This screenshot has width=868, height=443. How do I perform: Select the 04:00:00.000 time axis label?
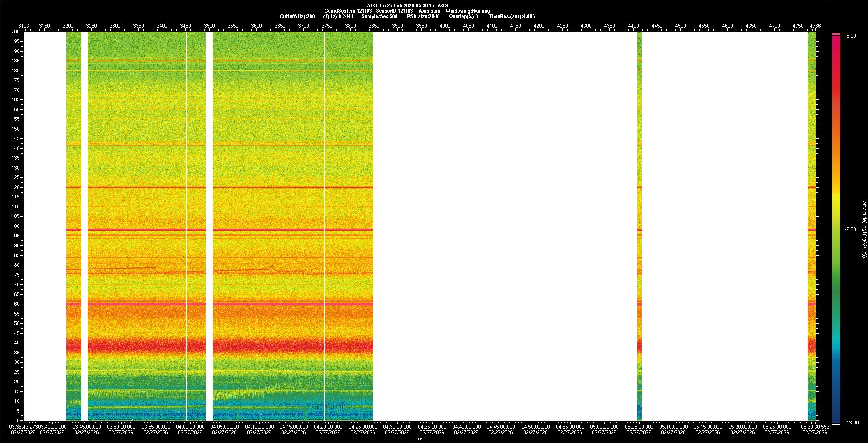190,427
